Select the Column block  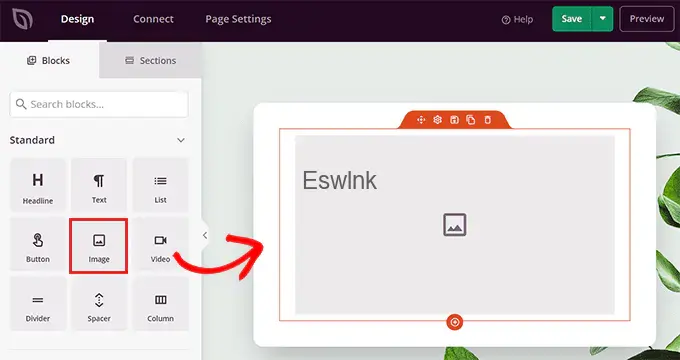160,304
